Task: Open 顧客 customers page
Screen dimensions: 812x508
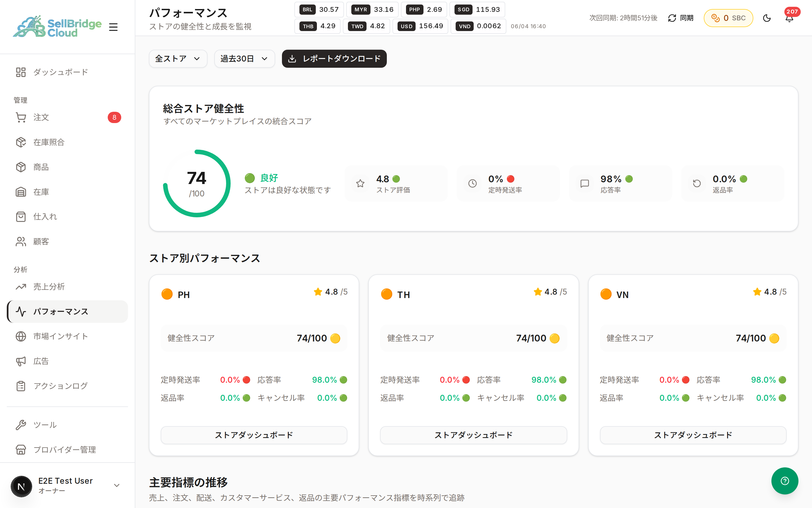Action: click(x=67, y=242)
